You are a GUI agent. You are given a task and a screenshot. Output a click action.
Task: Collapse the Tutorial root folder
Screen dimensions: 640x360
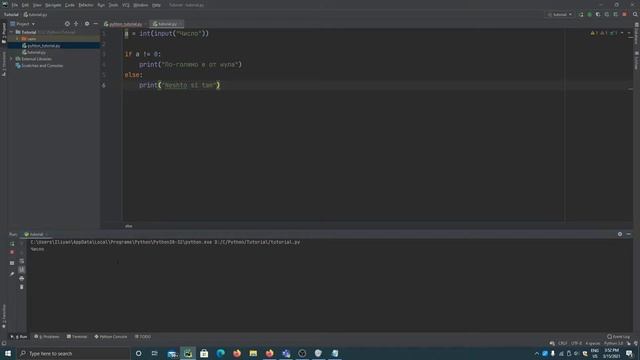coord(11,32)
